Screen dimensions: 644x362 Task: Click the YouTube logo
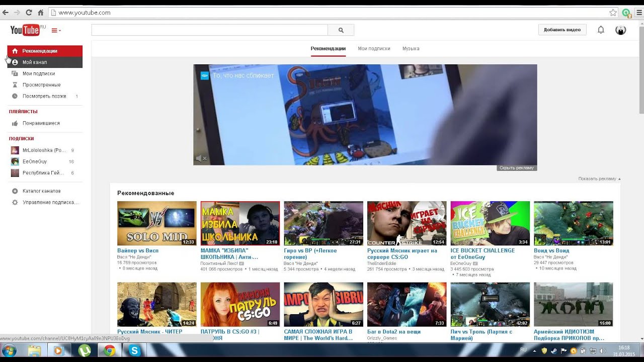pyautogui.click(x=25, y=30)
